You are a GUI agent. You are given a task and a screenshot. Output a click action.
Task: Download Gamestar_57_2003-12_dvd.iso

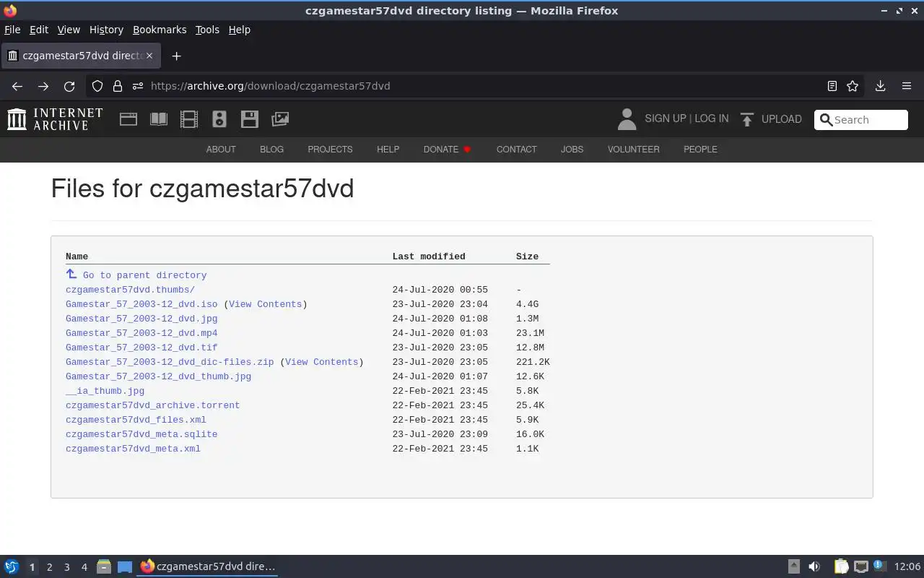pyautogui.click(x=141, y=304)
